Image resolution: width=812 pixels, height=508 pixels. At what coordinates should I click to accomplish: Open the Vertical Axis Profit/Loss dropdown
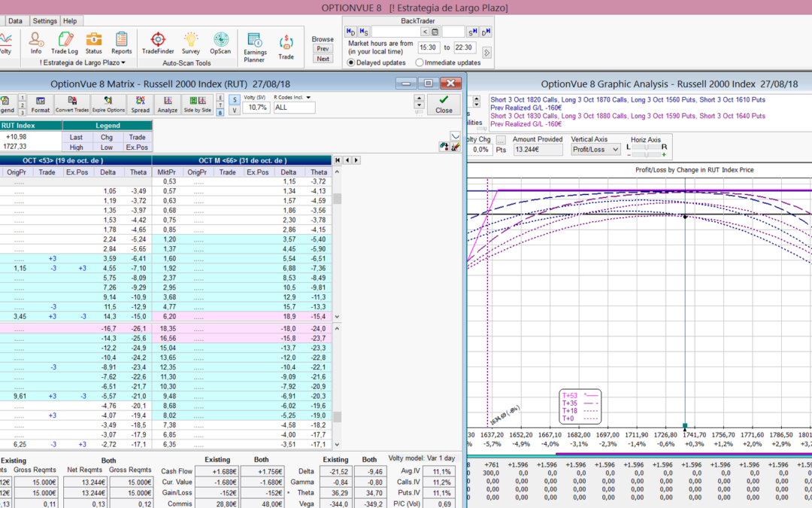click(595, 149)
